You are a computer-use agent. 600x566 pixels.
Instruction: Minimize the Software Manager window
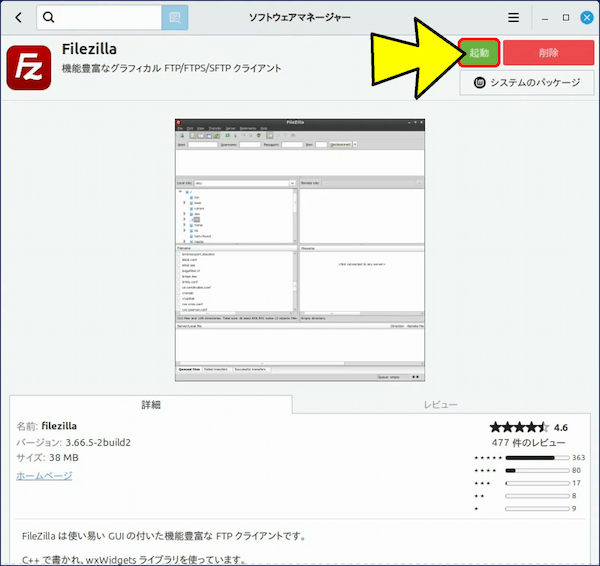545,18
